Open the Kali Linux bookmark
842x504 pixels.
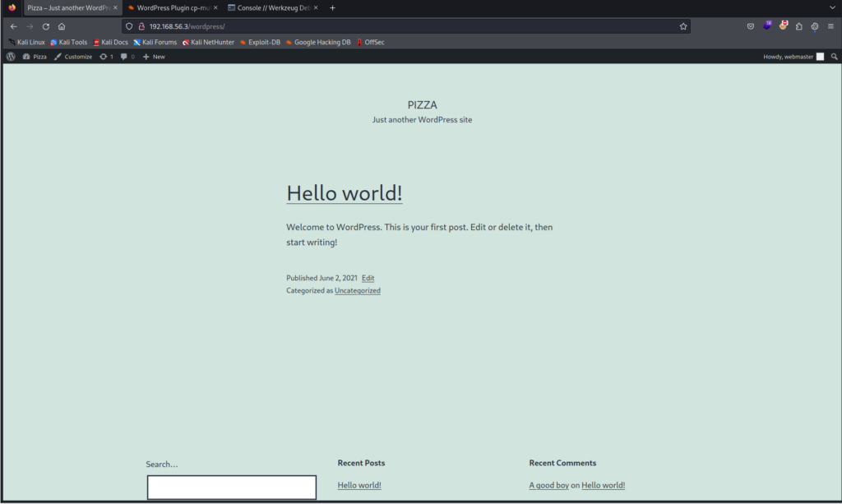pyautogui.click(x=27, y=42)
